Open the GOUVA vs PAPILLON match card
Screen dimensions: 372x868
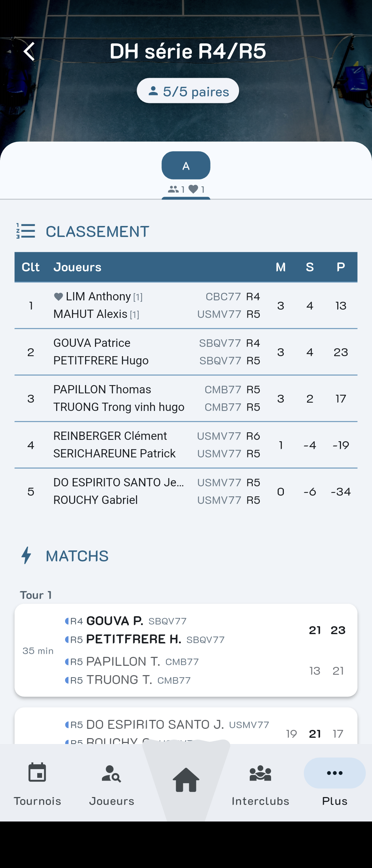(186, 650)
